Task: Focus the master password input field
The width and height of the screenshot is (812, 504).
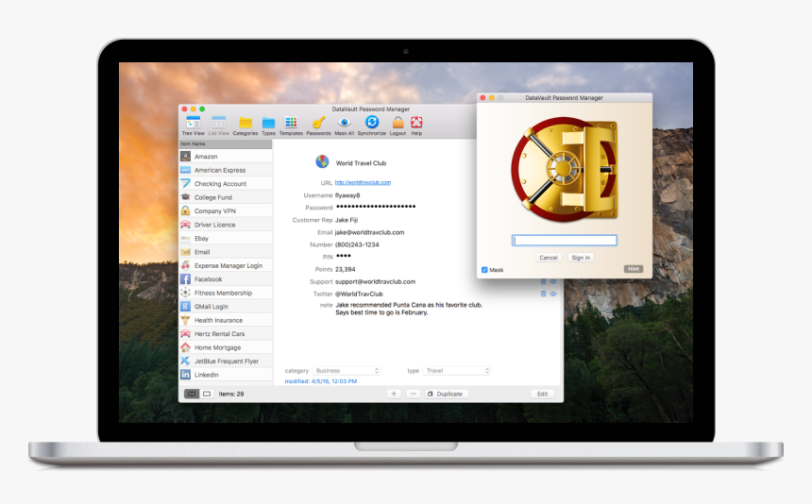Action: pos(565,240)
